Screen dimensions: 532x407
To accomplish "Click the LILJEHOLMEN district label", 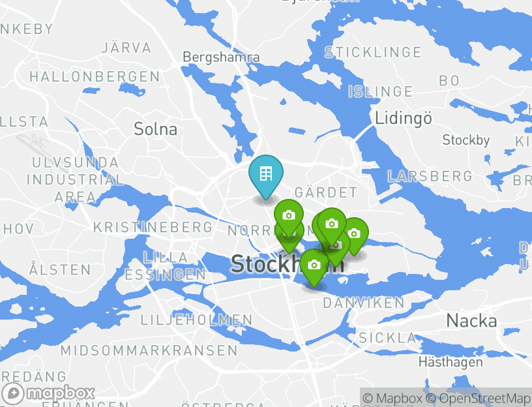I will (x=196, y=320).
